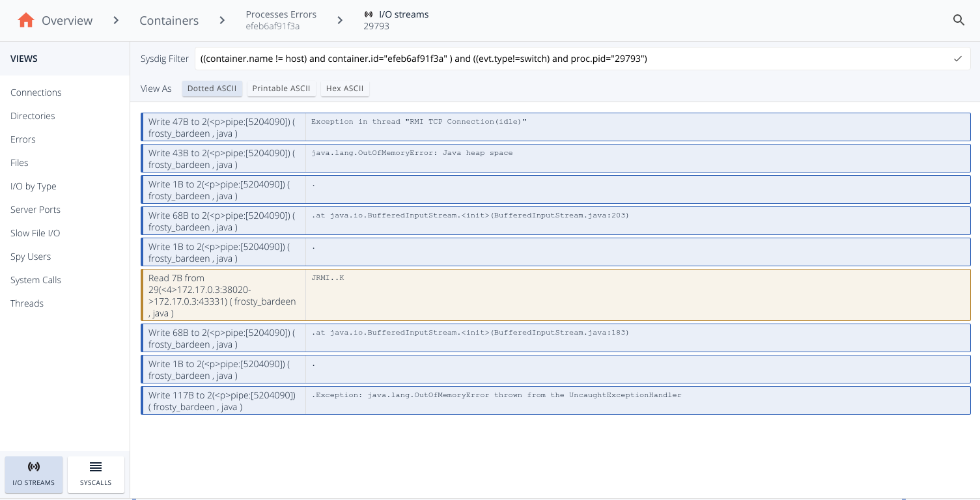Open Processes Errors efeb6af91f3a breadcrumb

pyautogui.click(x=281, y=20)
